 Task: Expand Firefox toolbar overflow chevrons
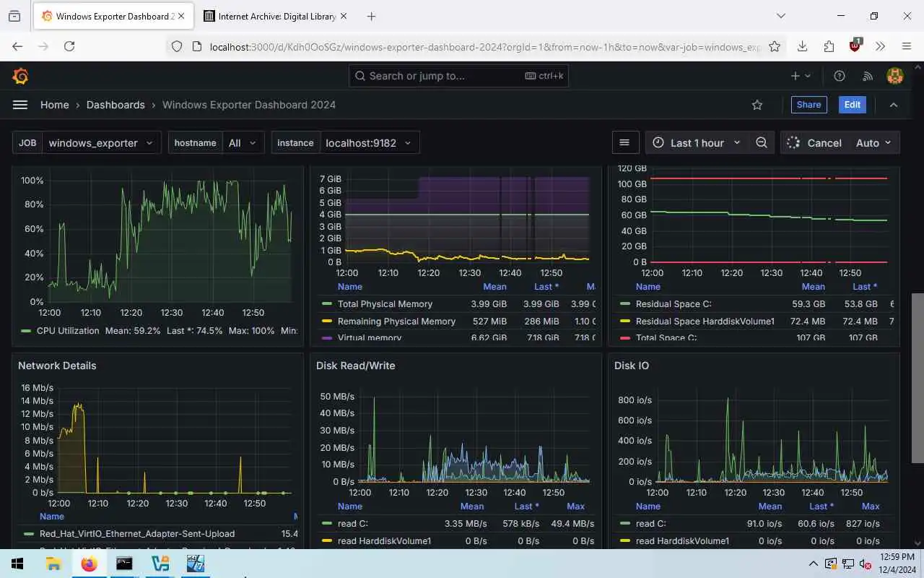point(881,46)
